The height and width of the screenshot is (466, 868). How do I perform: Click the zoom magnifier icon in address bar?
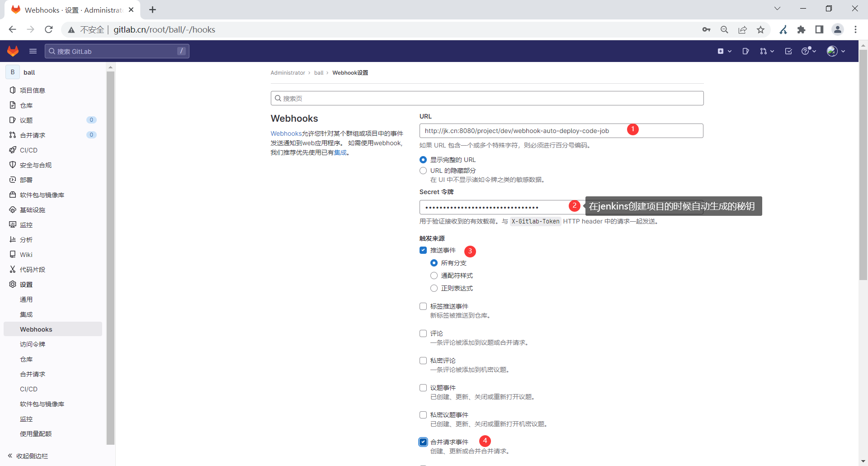click(x=724, y=29)
